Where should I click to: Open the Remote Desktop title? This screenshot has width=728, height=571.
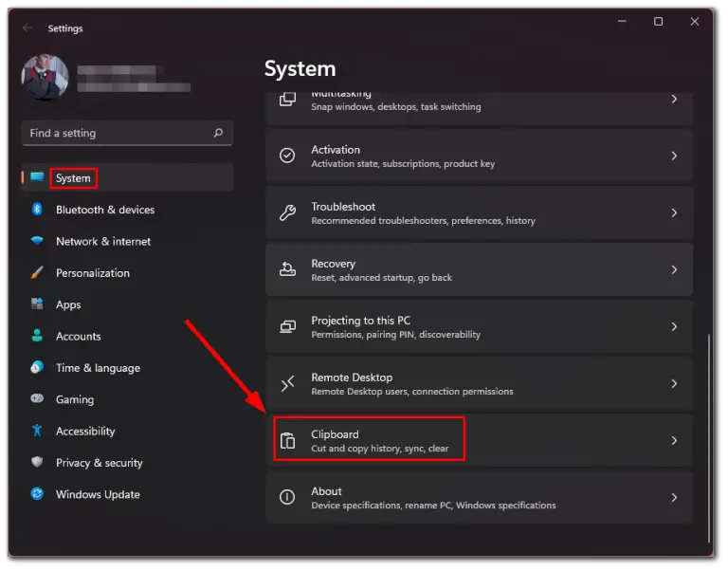tap(352, 378)
